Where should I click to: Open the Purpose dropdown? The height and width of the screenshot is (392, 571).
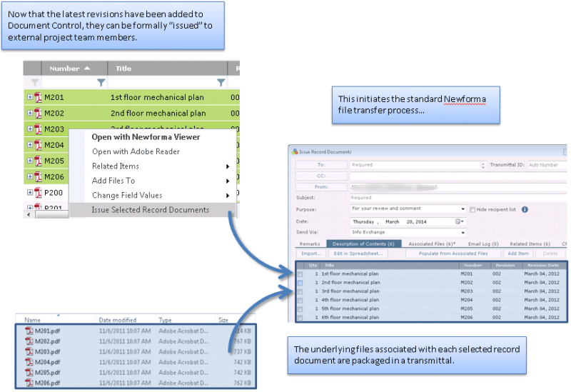click(x=463, y=209)
